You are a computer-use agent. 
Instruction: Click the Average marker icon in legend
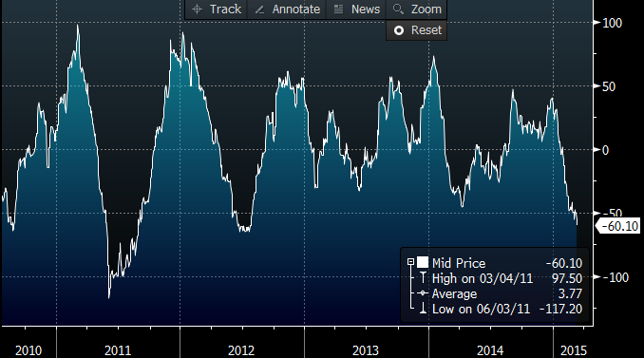point(423,293)
